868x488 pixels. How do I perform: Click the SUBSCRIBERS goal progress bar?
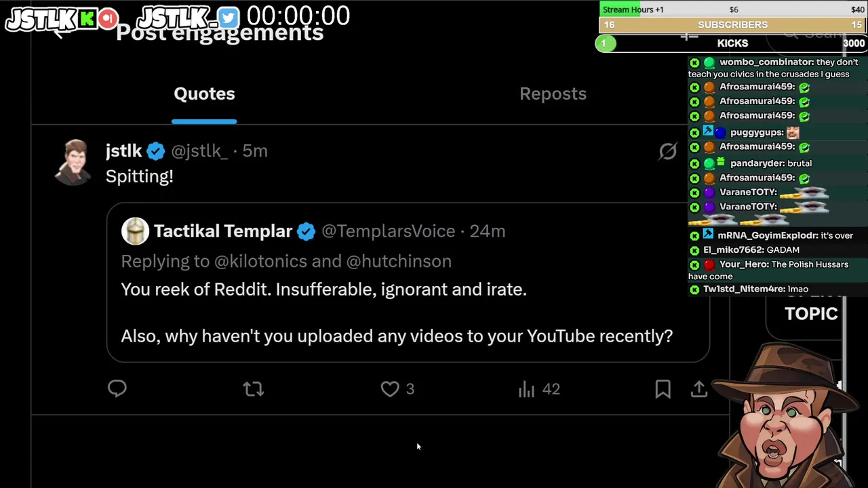pyautogui.click(x=732, y=25)
